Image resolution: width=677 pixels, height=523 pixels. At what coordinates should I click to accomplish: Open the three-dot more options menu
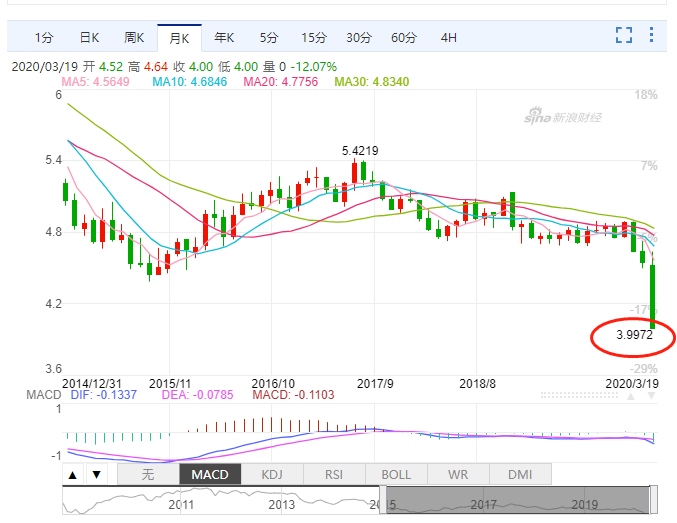[x=653, y=36]
